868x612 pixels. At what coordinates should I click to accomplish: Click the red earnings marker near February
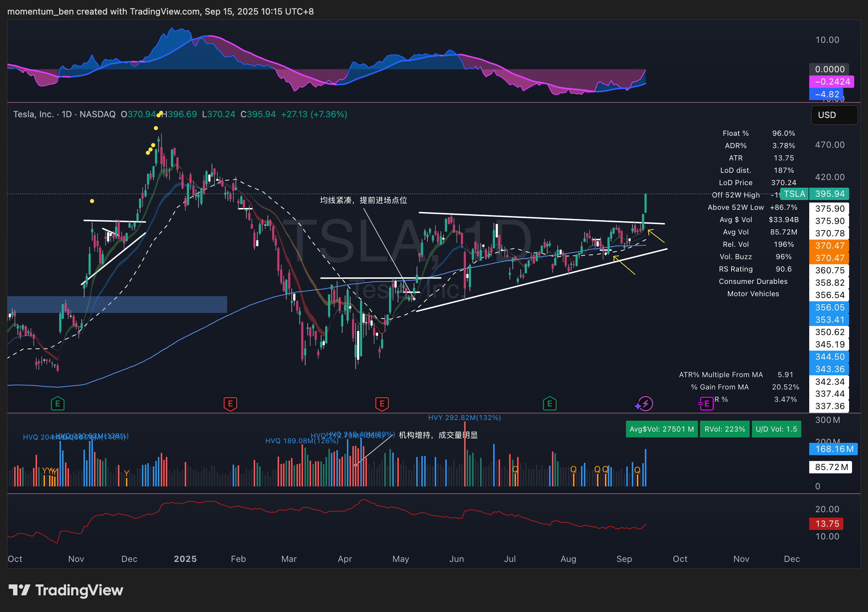[x=230, y=404]
